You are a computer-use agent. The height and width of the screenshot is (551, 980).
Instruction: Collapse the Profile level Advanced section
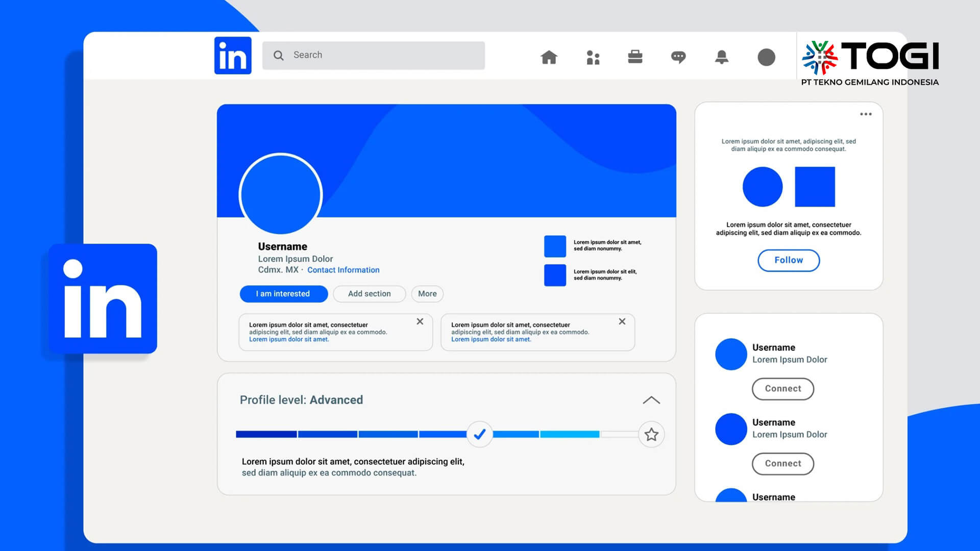[651, 399]
